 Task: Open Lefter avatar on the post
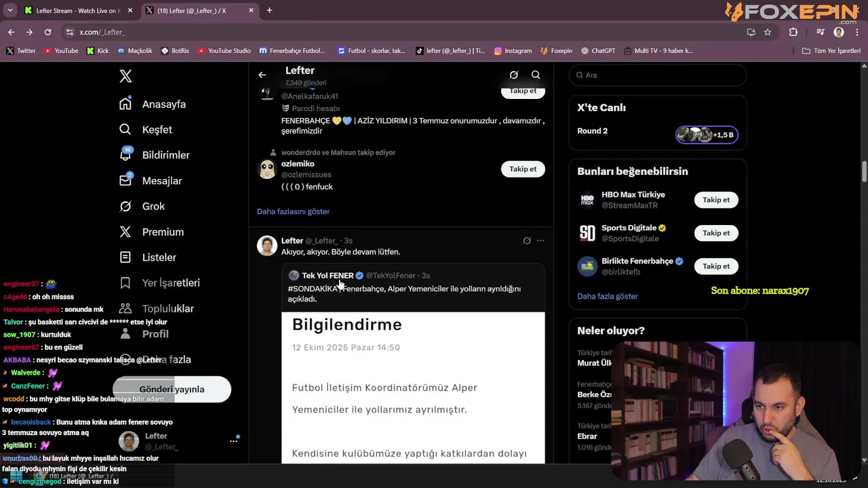pyautogui.click(x=267, y=245)
